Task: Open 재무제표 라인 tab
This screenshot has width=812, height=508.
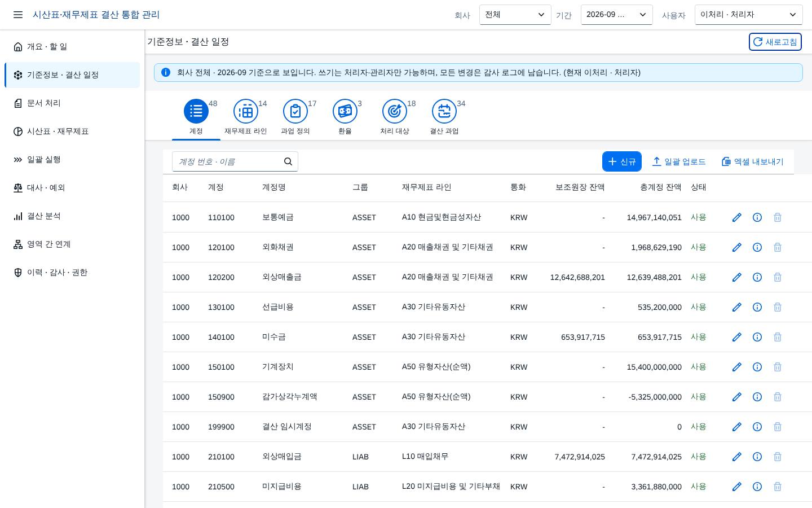Action: [246, 117]
